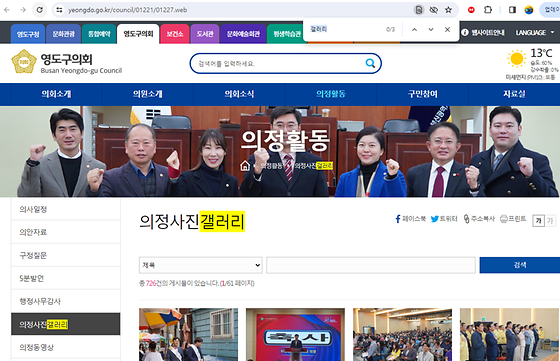Expand the LANGUAGE dropdown
560x361 pixels.
535,32
